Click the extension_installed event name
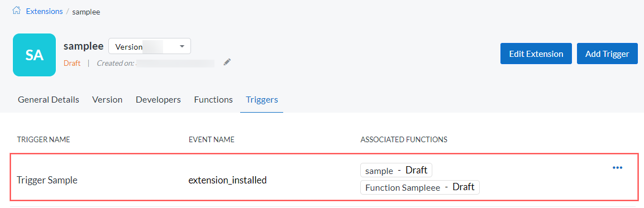644x208 pixels. [x=227, y=180]
